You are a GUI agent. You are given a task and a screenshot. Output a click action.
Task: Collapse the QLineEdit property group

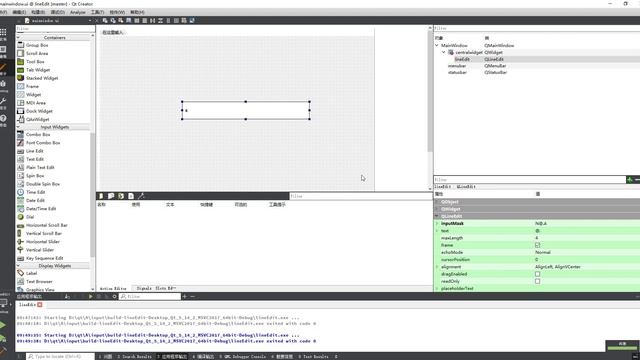point(437,216)
